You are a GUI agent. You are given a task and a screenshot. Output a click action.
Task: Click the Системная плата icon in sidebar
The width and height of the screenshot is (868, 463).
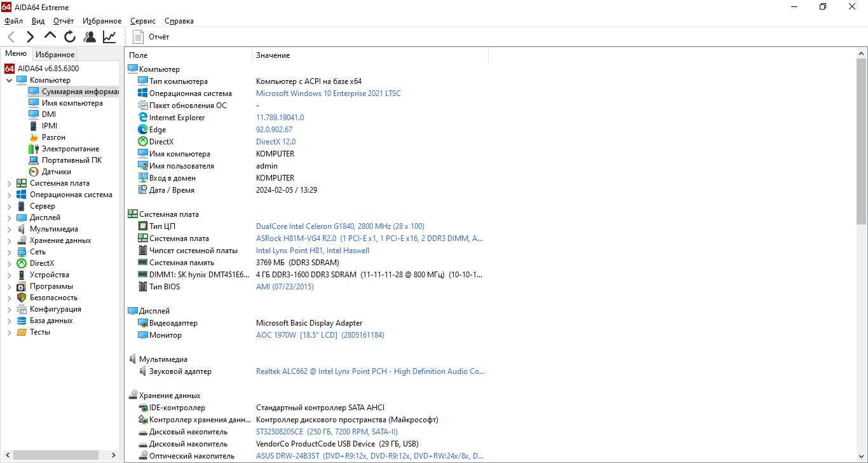click(x=22, y=183)
